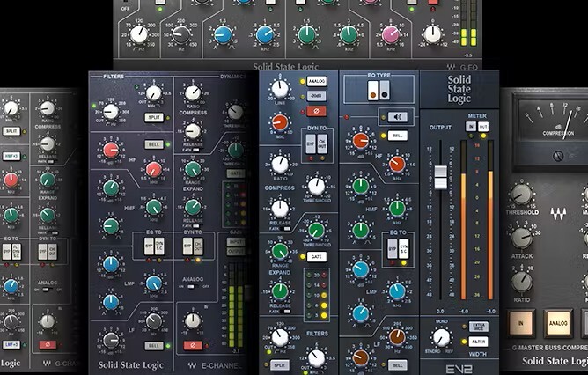588x375 pixels.
Task: Click the red MIC gain knob in EV2
Action: [280, 122]
